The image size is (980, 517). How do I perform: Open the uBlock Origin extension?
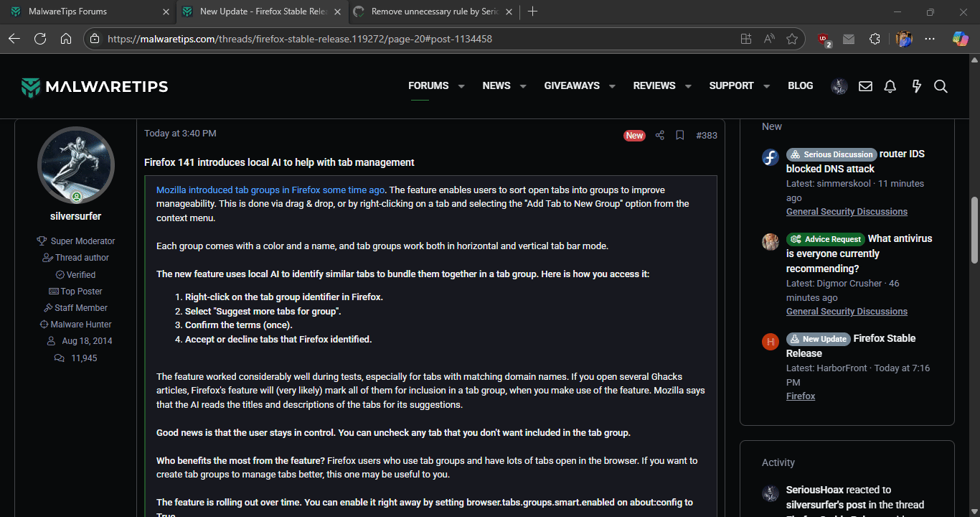(824, 39)
